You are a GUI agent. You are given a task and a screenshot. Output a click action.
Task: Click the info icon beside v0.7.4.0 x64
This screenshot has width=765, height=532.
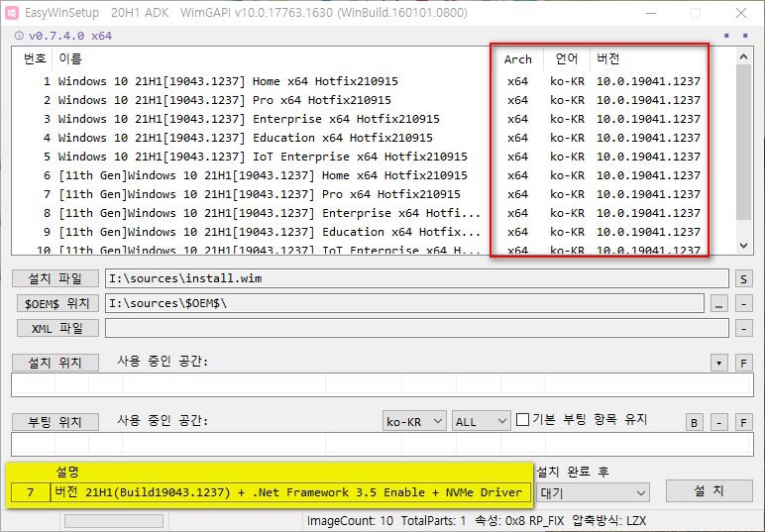click(19, 36)
